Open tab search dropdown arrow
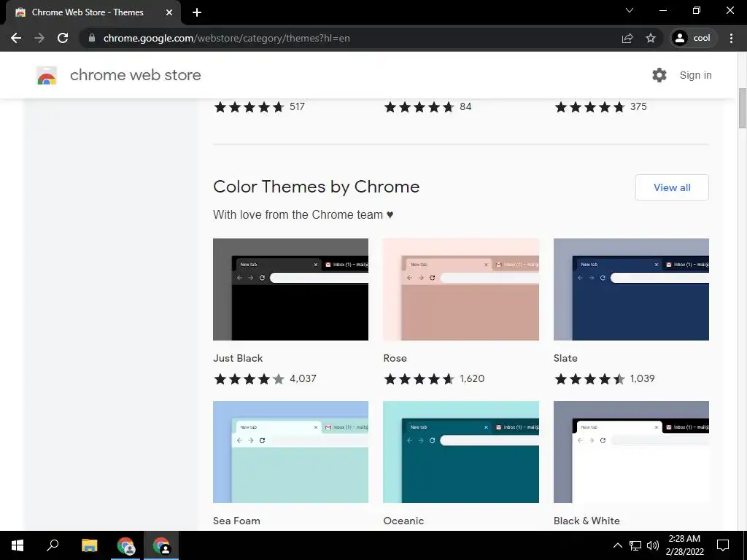 (630, 10)
